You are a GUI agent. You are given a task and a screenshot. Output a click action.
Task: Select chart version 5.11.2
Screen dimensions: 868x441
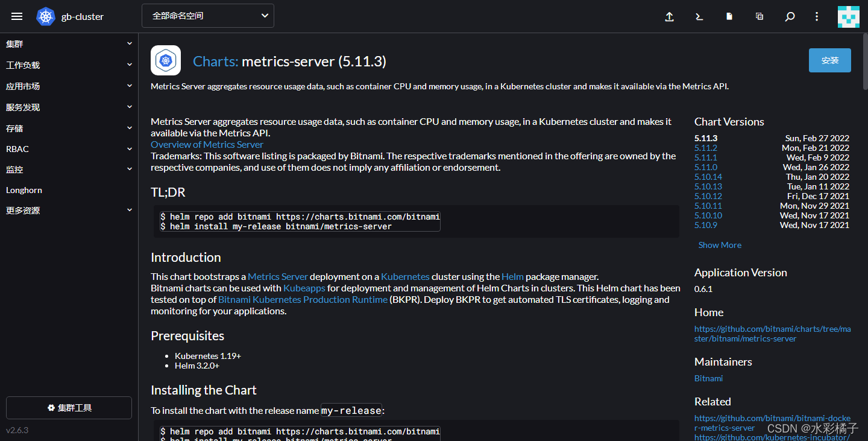(x=706, y=148)
